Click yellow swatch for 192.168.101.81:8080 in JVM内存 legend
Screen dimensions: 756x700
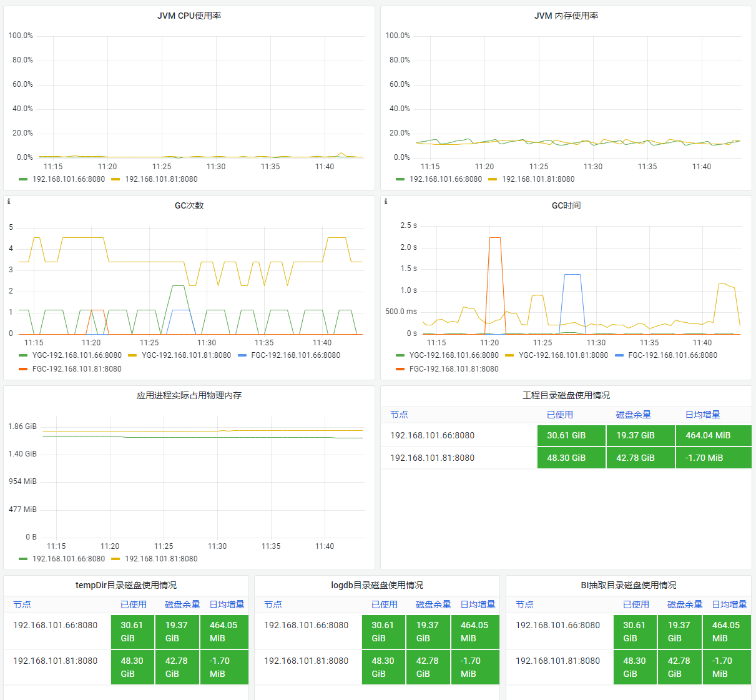pos(493,179)
